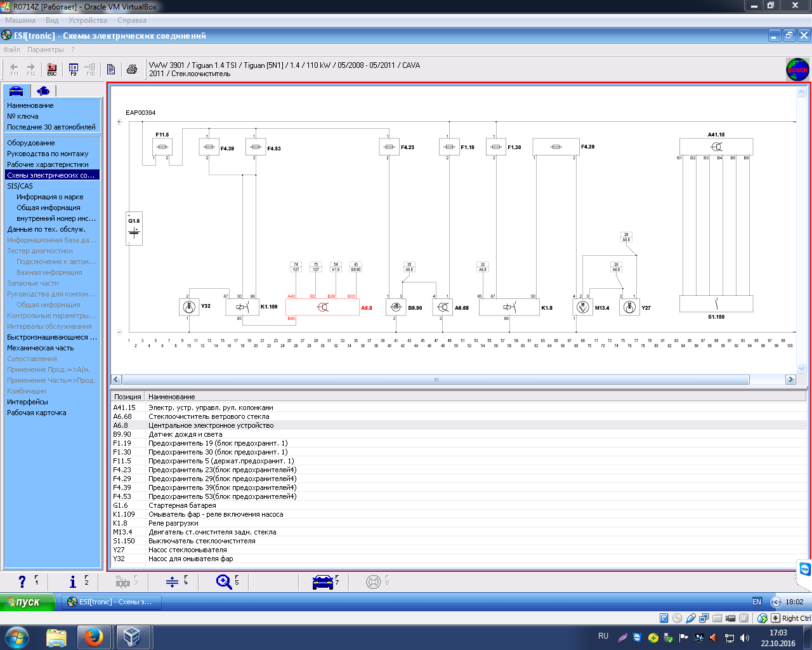The height and width of the screenshot is (650, 812).
Task: Collapse the diagram minus marker
Action: 119,331
